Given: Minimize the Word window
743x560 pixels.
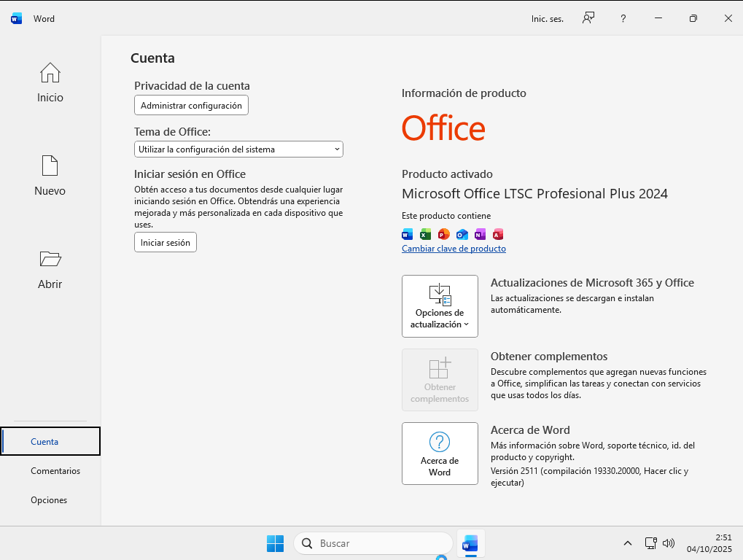Looking at the screenshot, I should 658,18.
